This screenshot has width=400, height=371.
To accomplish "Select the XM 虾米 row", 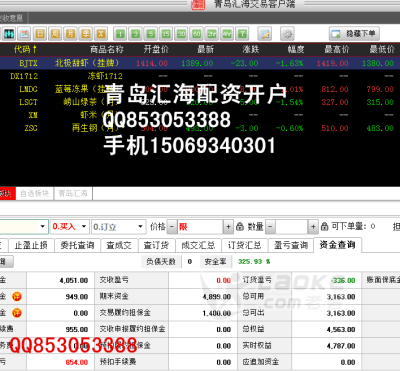I will point(200,115).
